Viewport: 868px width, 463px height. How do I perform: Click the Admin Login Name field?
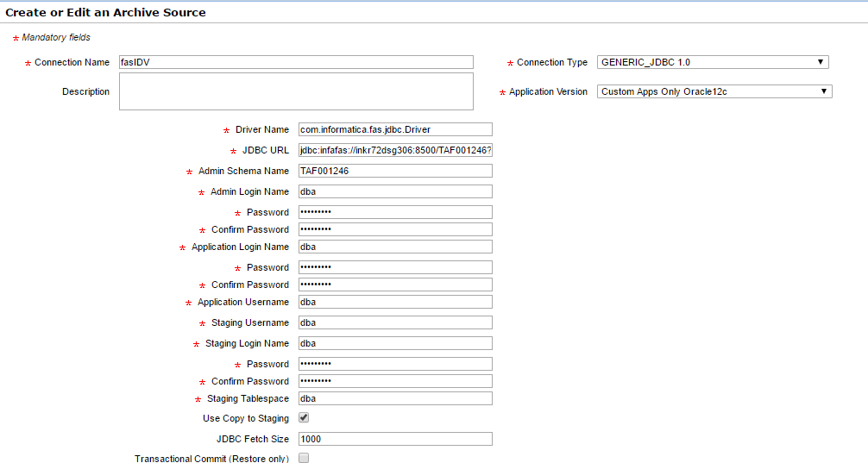coord(394,191)
